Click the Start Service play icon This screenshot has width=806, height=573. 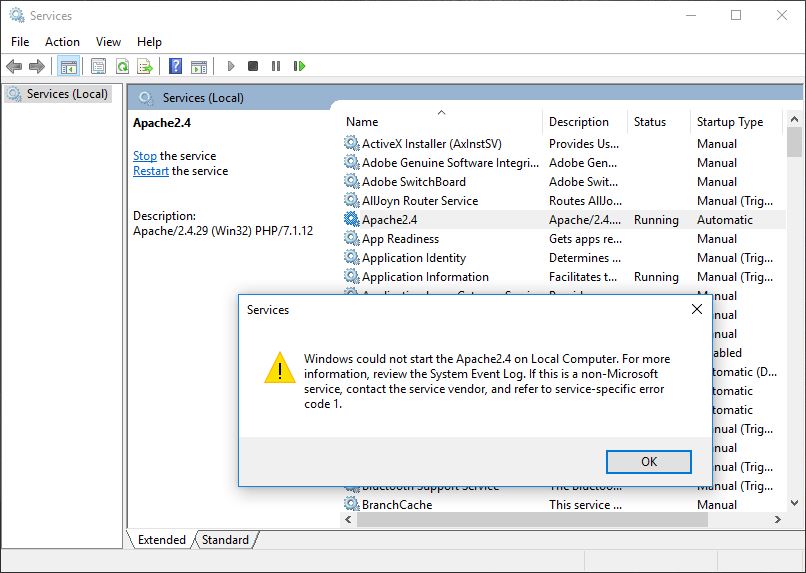[x=231, y=66]
